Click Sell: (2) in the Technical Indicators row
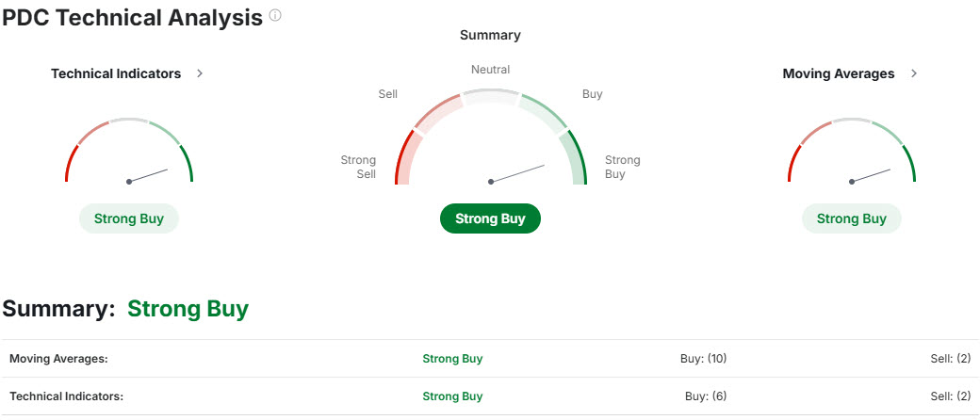 (x=950, y=396)
